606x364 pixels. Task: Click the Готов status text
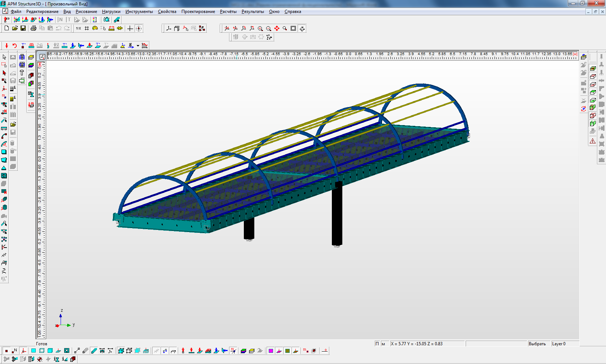(41, 344)
